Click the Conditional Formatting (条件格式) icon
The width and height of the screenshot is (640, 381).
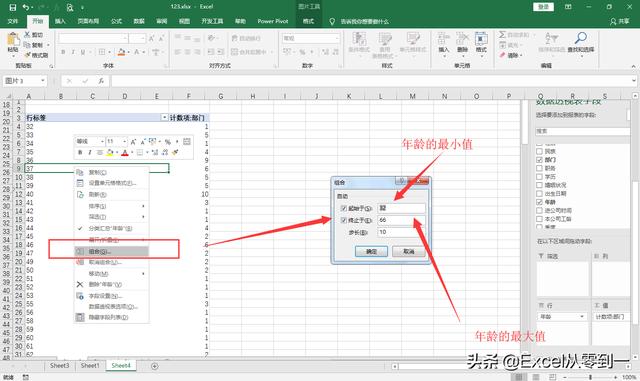359,39
